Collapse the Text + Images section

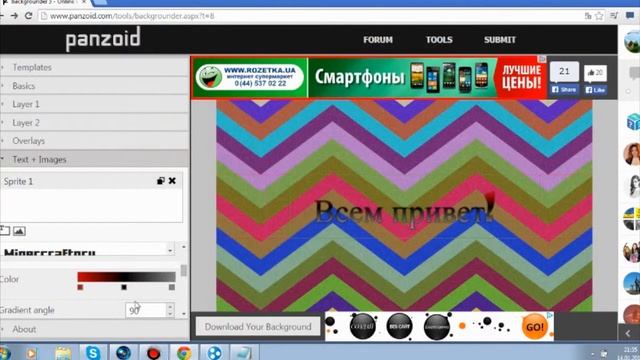point(94,159)
